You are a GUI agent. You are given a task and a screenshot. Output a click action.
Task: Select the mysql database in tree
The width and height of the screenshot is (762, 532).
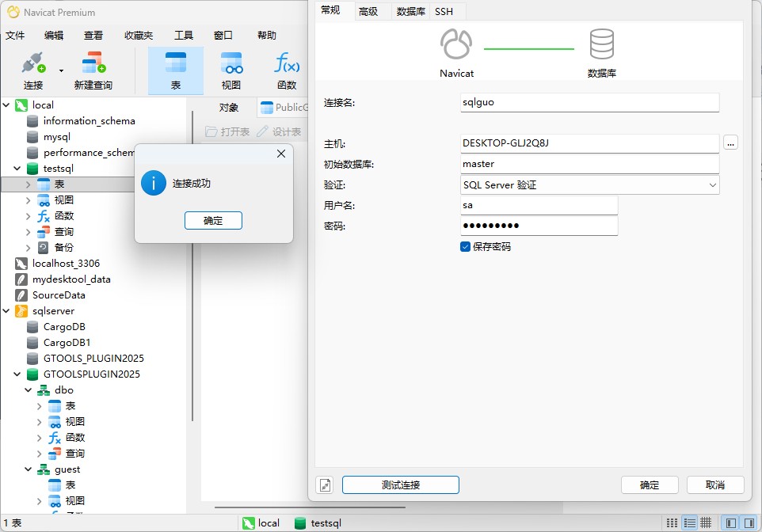point(57,136)
